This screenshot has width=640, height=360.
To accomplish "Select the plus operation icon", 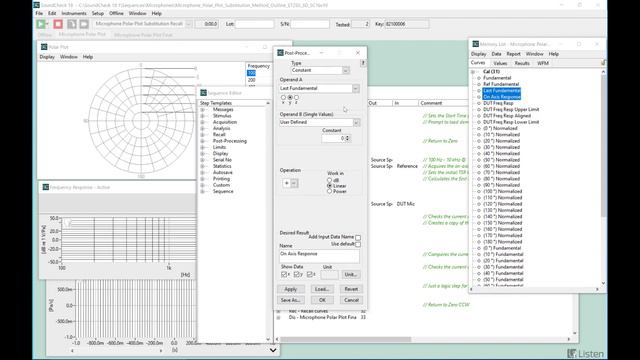I will [286, 183].
